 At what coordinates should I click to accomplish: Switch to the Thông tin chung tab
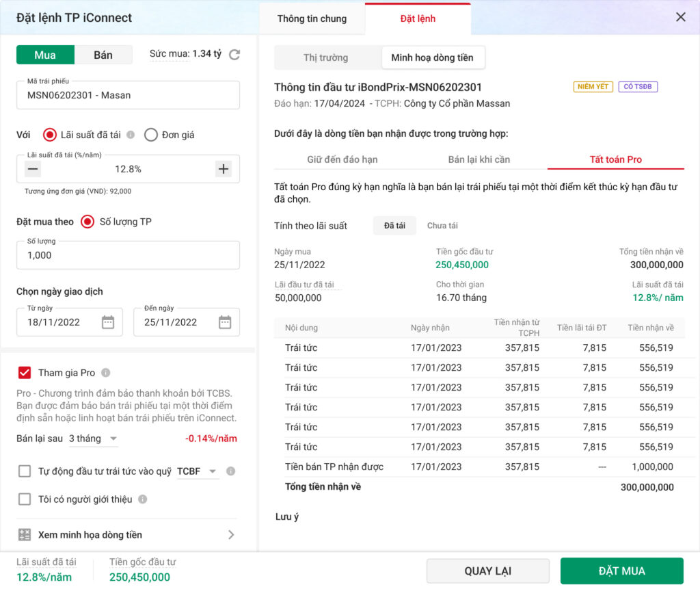point(312,18)
